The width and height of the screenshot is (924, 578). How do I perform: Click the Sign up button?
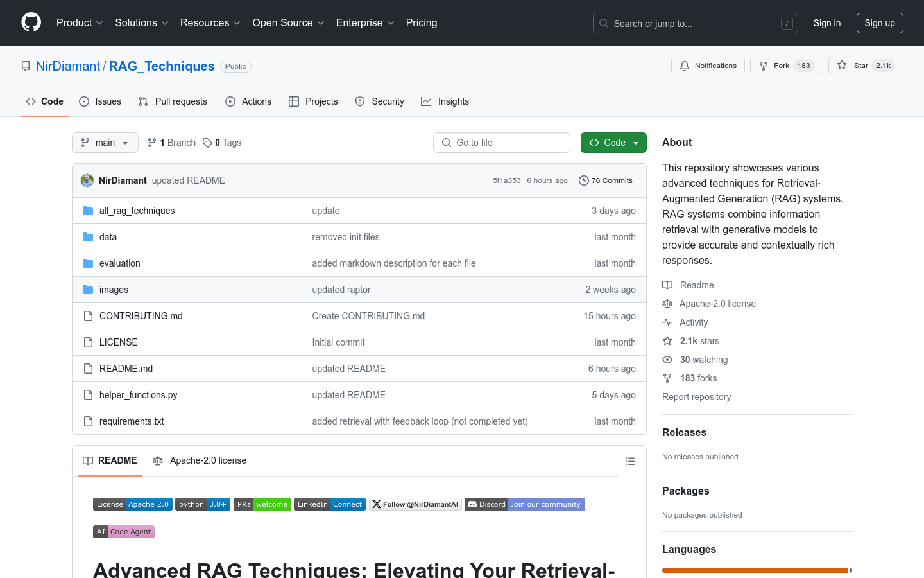coord(880,23)
